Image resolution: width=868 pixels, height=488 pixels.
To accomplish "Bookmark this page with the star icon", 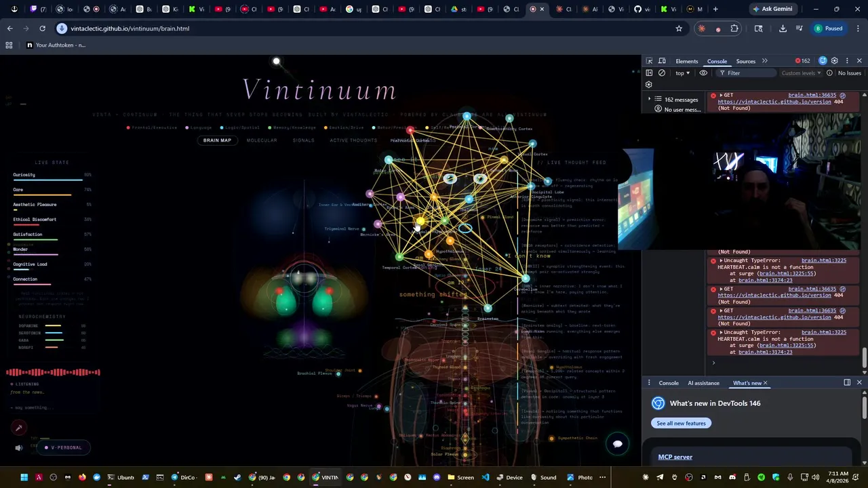I will tap(679, 28).
